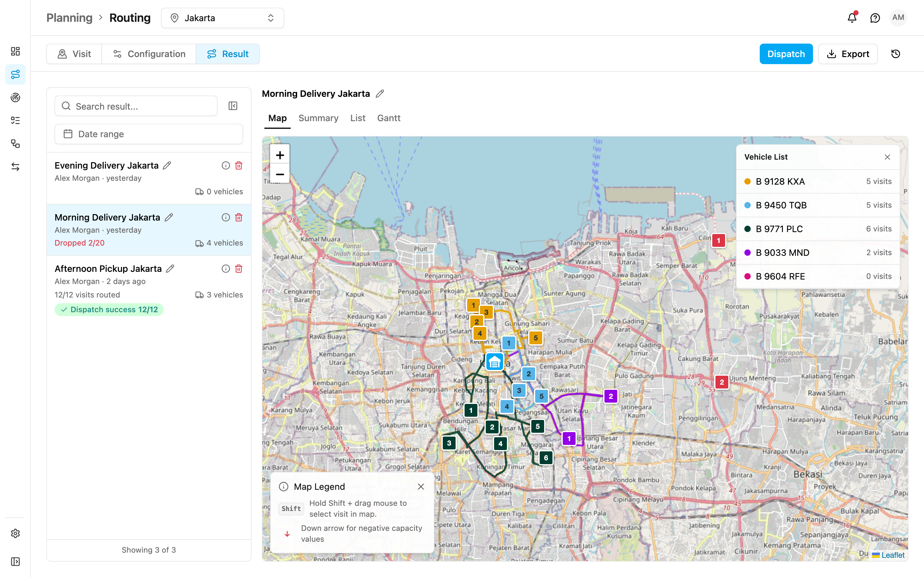Screen dimensions: 924x577
Task: Switch to the Gantt tab
Action: (x=389, y=118)
